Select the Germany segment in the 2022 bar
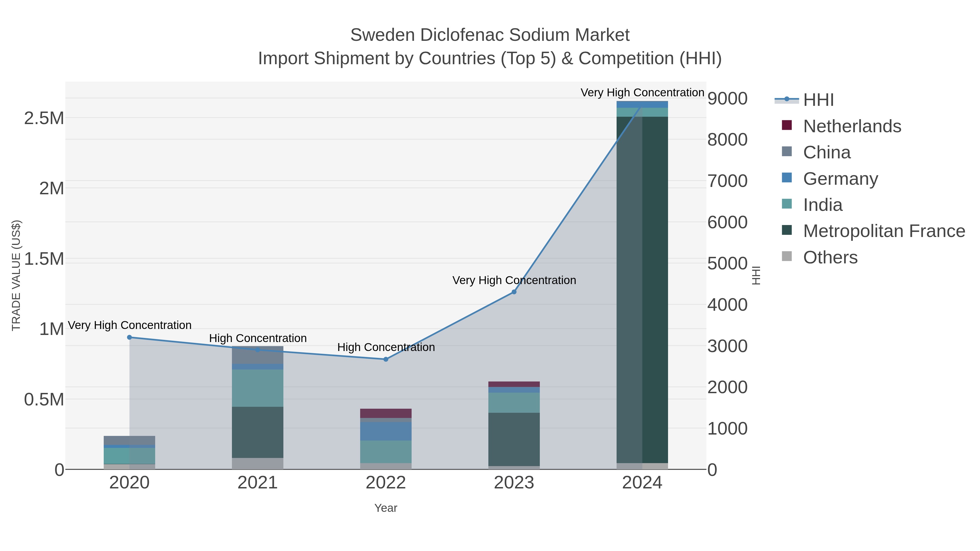 click(386, 432)
